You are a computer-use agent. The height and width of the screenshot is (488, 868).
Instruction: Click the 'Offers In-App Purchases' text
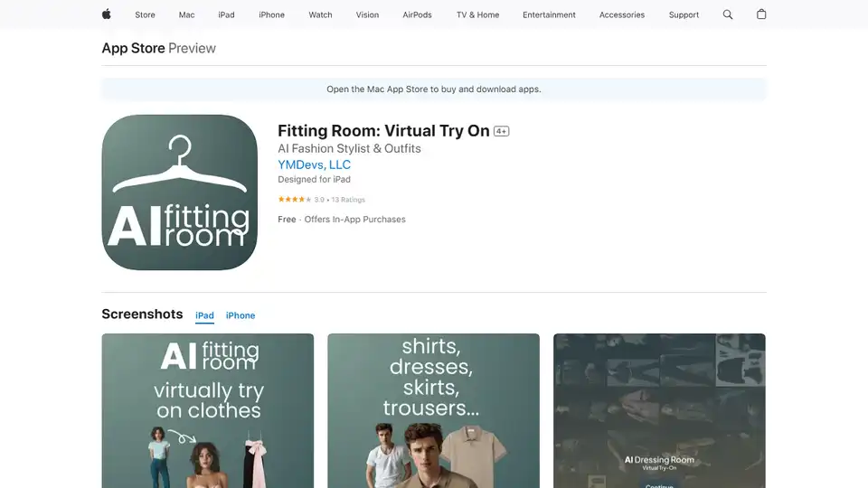354,219
